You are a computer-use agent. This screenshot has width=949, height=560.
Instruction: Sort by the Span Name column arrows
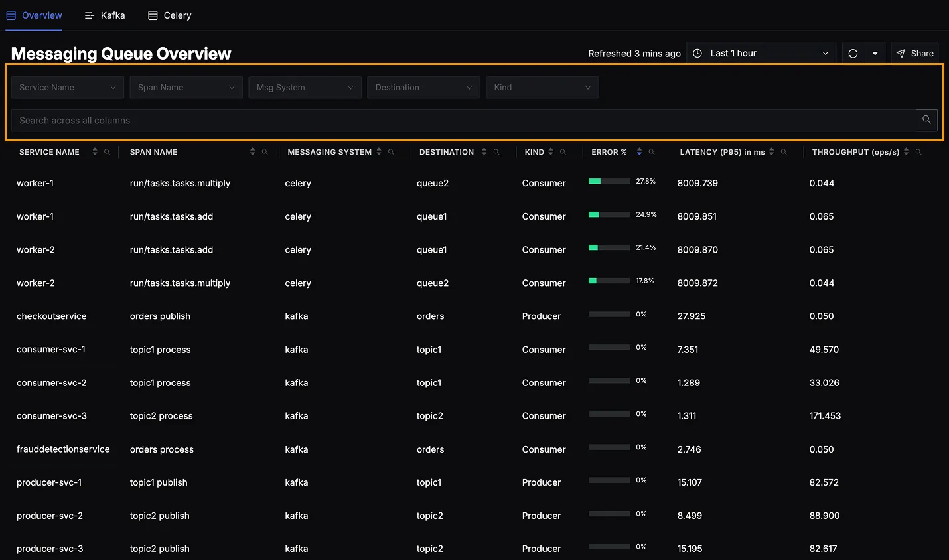252,152
